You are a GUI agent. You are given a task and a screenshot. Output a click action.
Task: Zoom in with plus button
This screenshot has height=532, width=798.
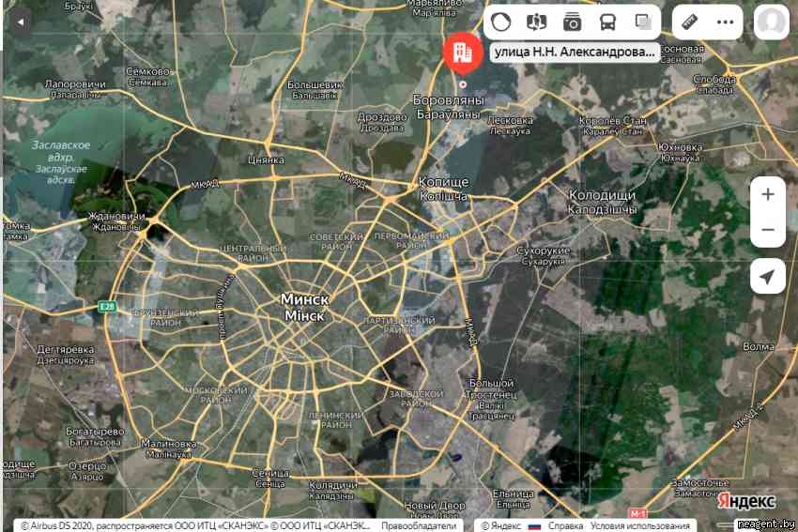768,195
